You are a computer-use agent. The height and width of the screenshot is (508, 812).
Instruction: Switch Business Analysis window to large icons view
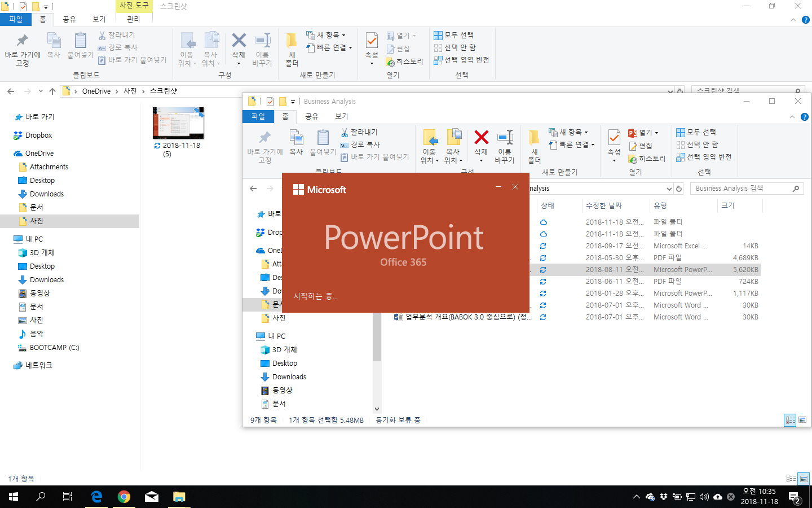point(802,420)
